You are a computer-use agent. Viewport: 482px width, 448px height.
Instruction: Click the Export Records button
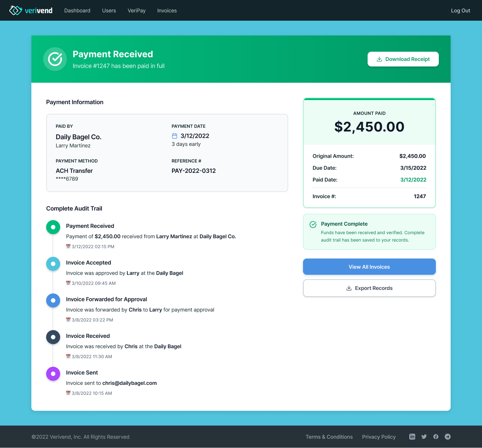[x=369, y=288]
